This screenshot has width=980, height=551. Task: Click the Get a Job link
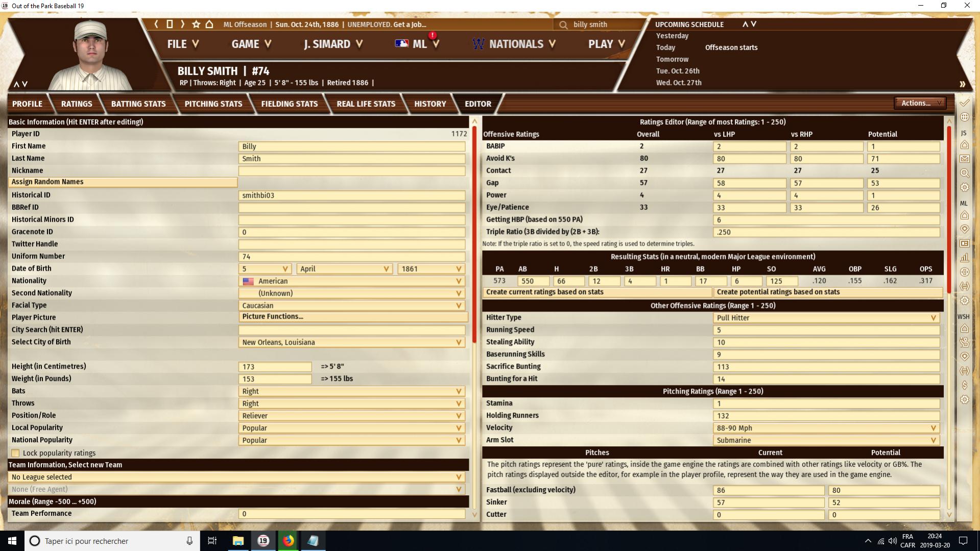coord(410,25)
